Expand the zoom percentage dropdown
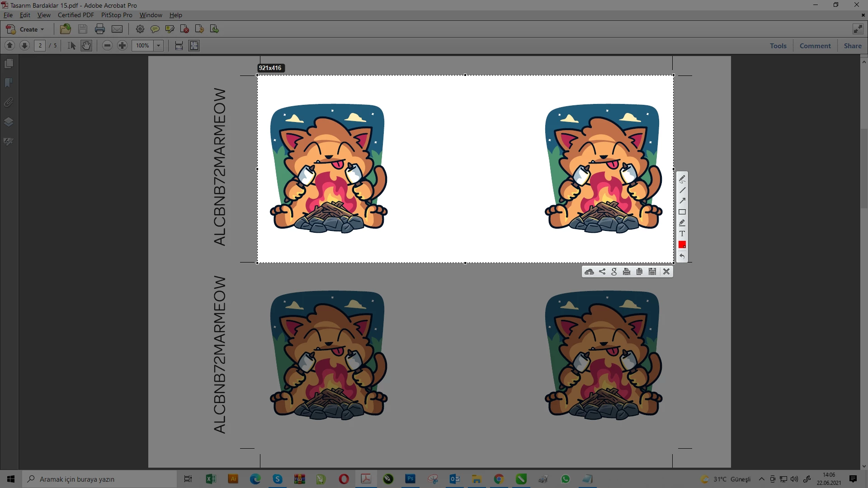Screen dimensions: 868x488 (159, 46)
